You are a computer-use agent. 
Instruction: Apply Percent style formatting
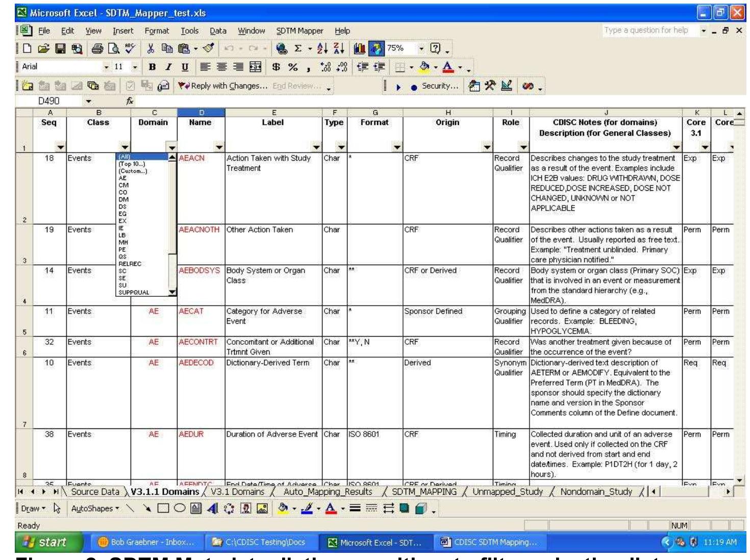click(x=293, y=67)
